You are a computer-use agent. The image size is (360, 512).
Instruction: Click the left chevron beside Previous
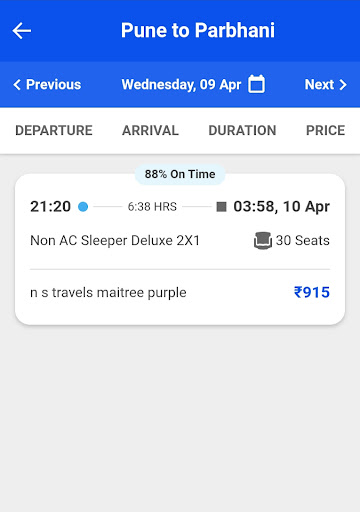[17, 85]
